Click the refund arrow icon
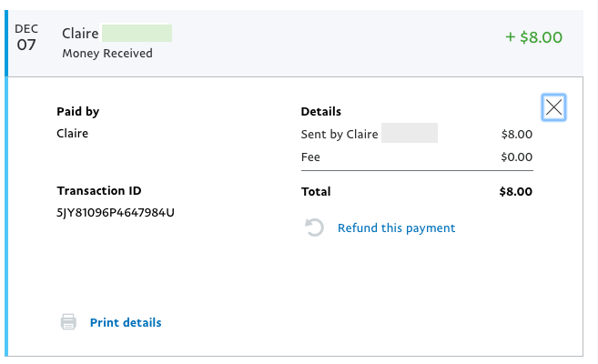Image resolution: width=598 pixels, height=364 pixels. (314, 227)
